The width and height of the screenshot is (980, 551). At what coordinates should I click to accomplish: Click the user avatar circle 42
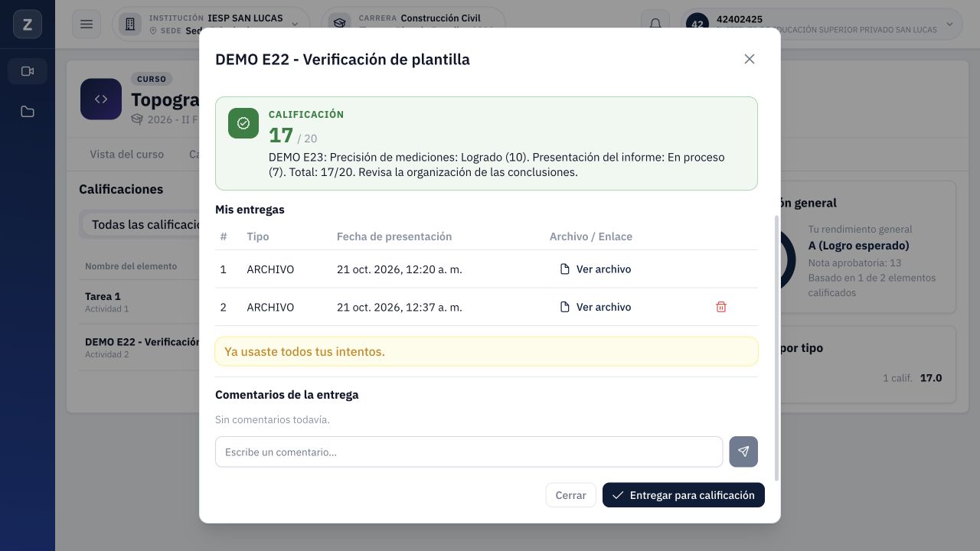(697, 24)
